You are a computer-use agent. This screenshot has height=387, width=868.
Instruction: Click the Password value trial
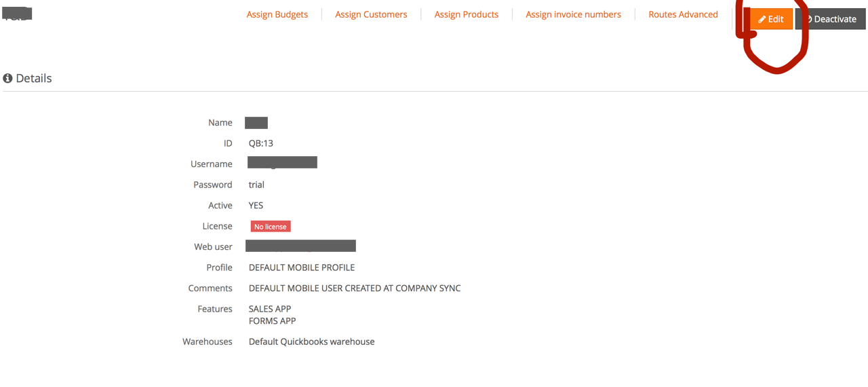pos(256,185)
